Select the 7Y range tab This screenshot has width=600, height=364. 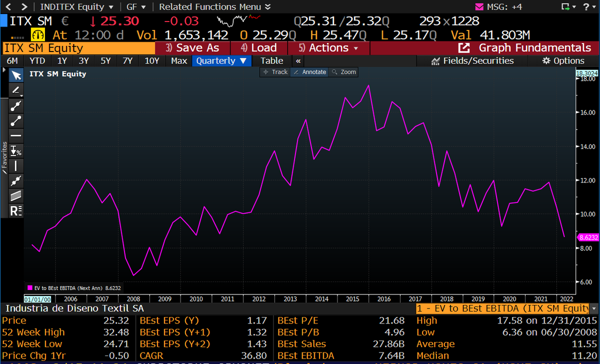pyautogui.click(x=127, y=61)
